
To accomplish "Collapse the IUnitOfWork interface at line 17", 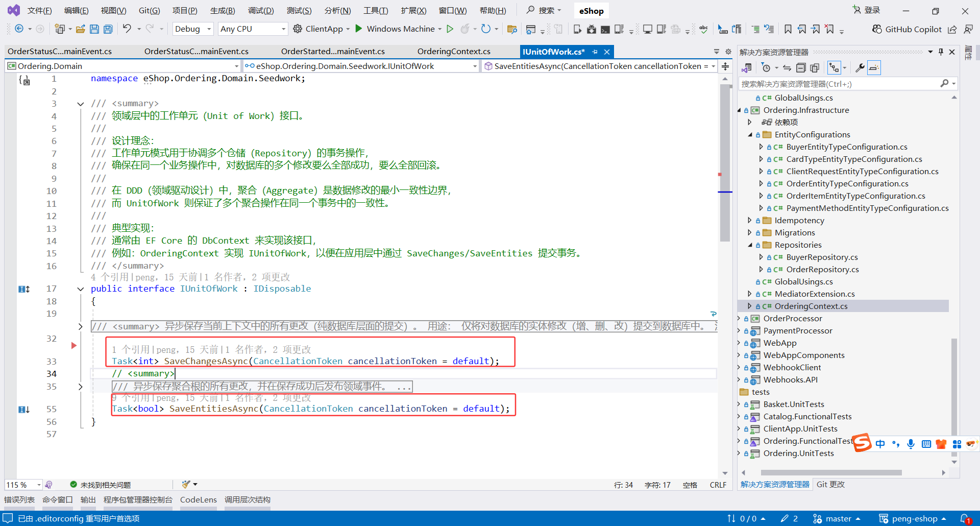I will [80, 289].
